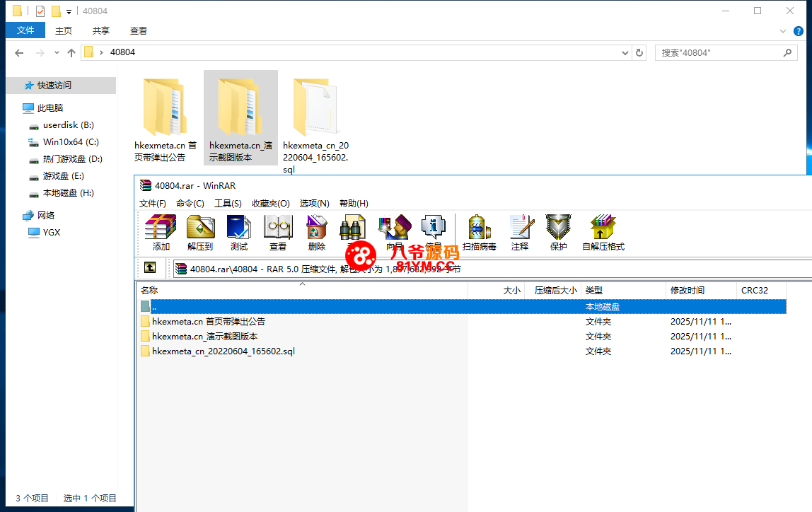Open 扫描病毒 (Virus scan) tool
Image resolution: width=812 pixels, height=512 pixels.
click(479, 232)
